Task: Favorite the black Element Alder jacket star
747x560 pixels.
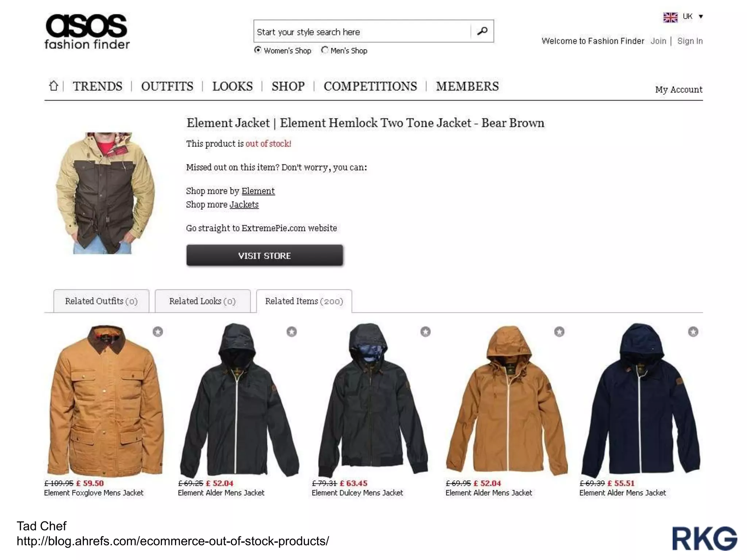Action: coord(291,331)
